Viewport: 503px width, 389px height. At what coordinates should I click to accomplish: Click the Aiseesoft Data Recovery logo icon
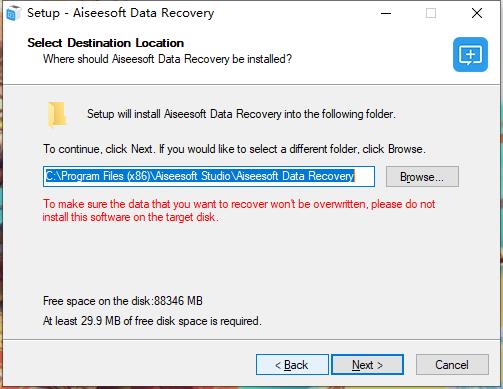[470, 54]
